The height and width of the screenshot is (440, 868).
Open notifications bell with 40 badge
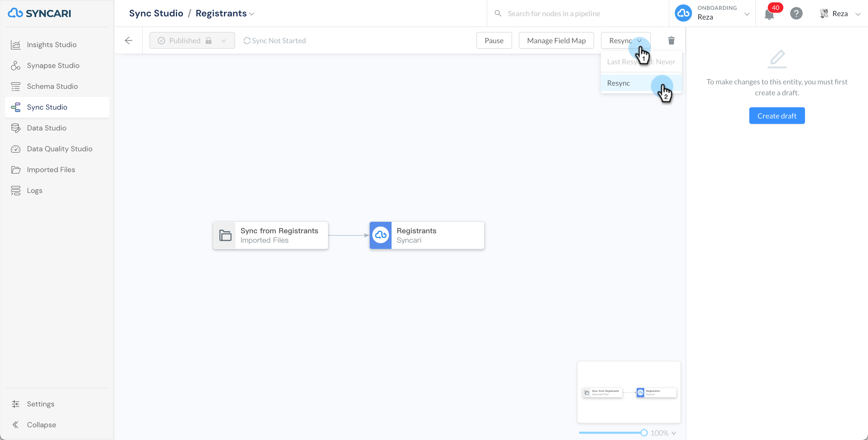[x=770, y=14]
